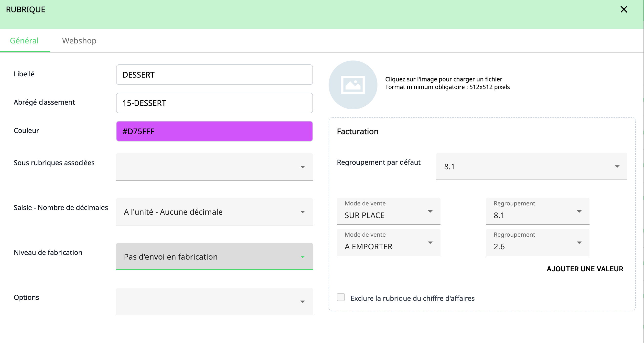The height and width of the screenshot is (343, 644).
Task: Expand the Sous rubriques associées dropdown
Action: pos(214,167)
